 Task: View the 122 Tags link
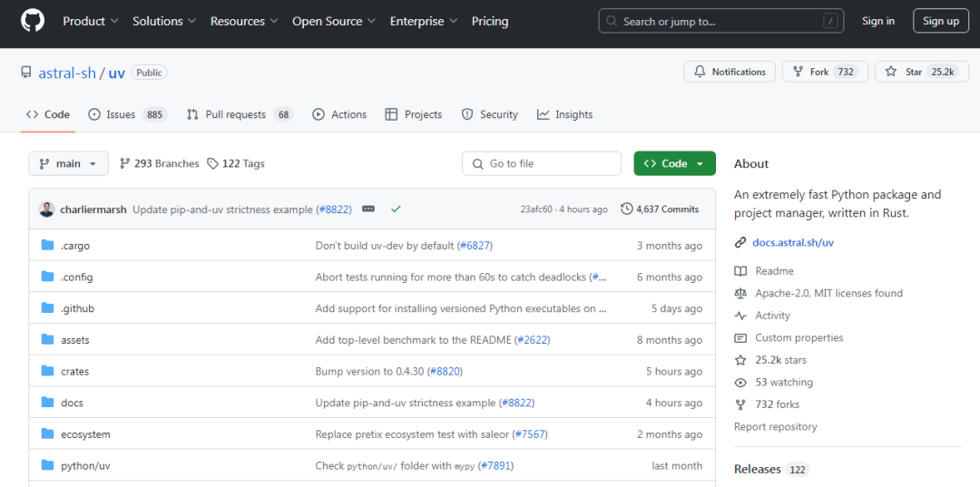click(x=236, y=163)
